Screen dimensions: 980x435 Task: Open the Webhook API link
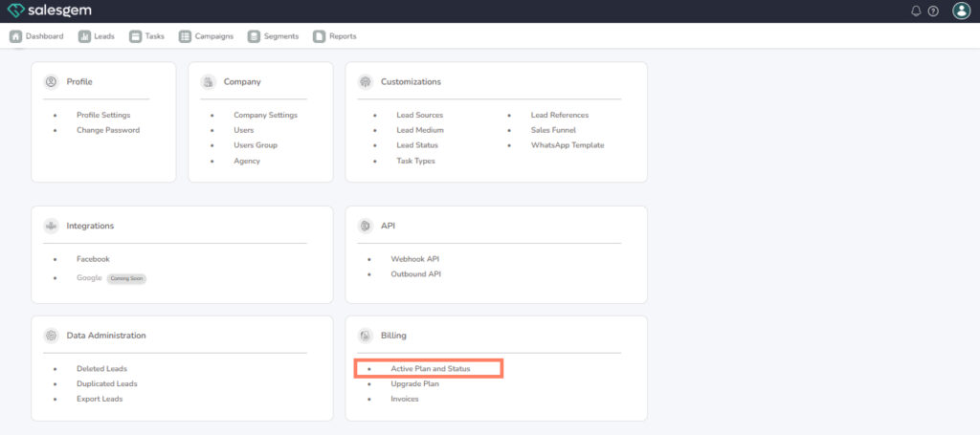[x=414, y=259]
